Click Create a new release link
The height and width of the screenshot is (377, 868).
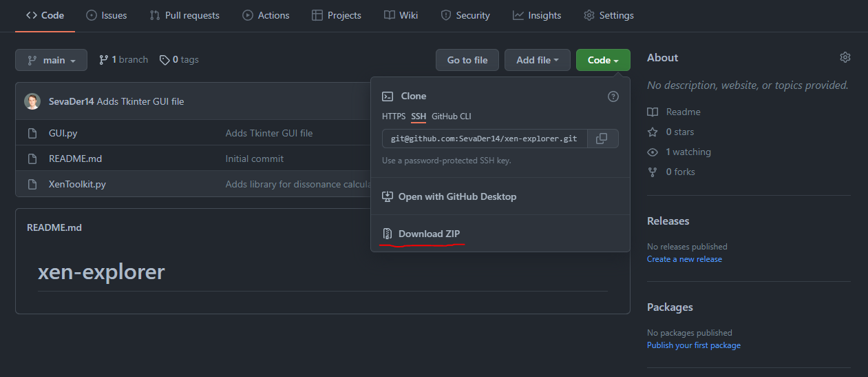tap(684, 259)
